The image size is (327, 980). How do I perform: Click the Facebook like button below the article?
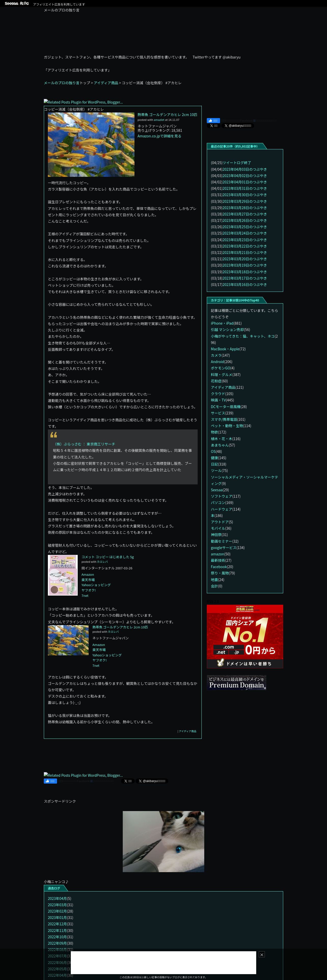point(50,781)
